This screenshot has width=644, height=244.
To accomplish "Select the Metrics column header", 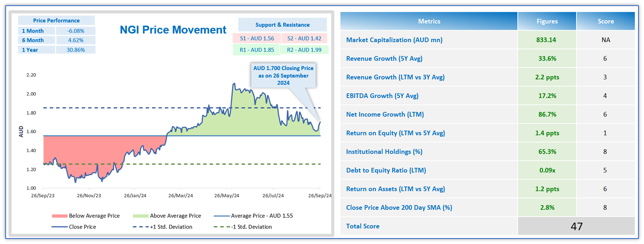I will pos(429,21).
